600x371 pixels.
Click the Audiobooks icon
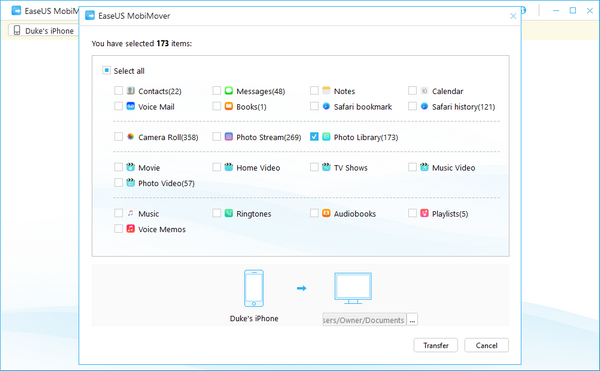[x=326, y=213]
